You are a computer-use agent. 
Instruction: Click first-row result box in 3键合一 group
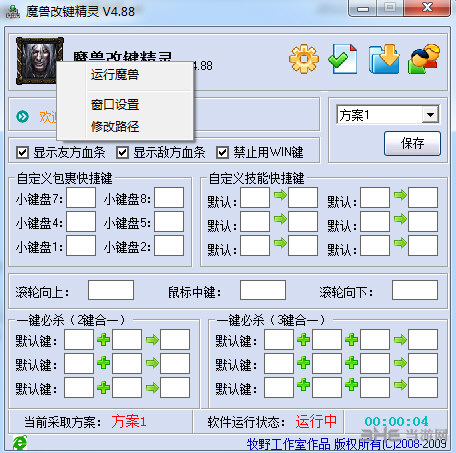pos(423,339)
